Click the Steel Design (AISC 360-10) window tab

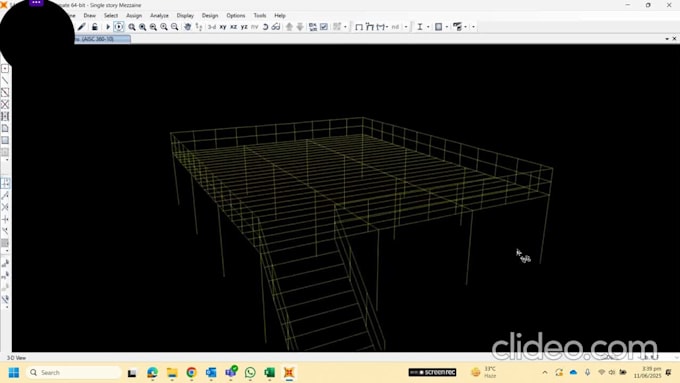tap(102, 39)
